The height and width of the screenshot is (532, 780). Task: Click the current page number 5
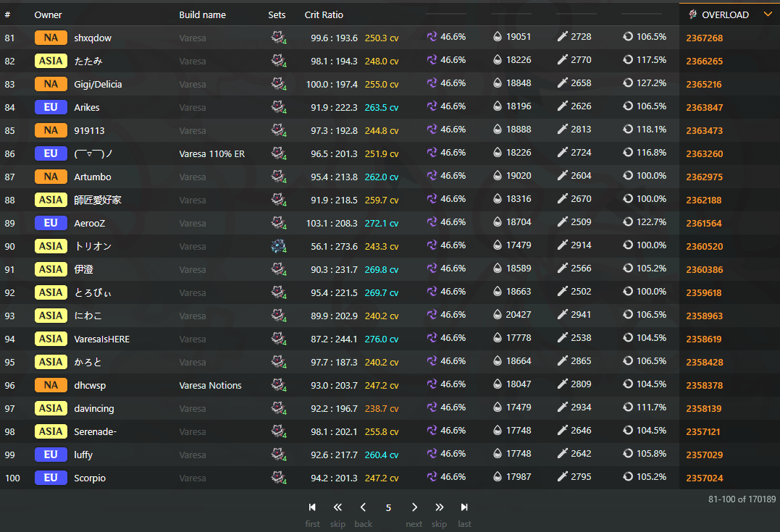coord(389,507)
